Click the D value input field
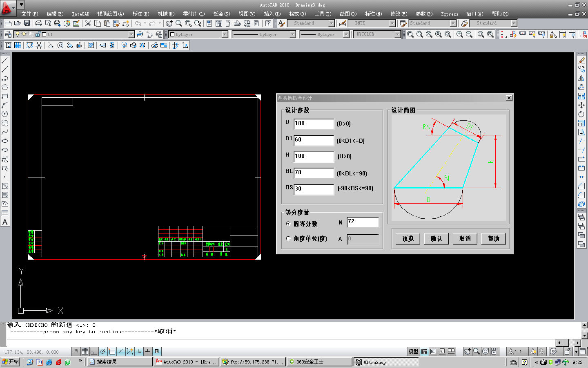This screenshot has width=588, height=368. click(x=314, y=124)
